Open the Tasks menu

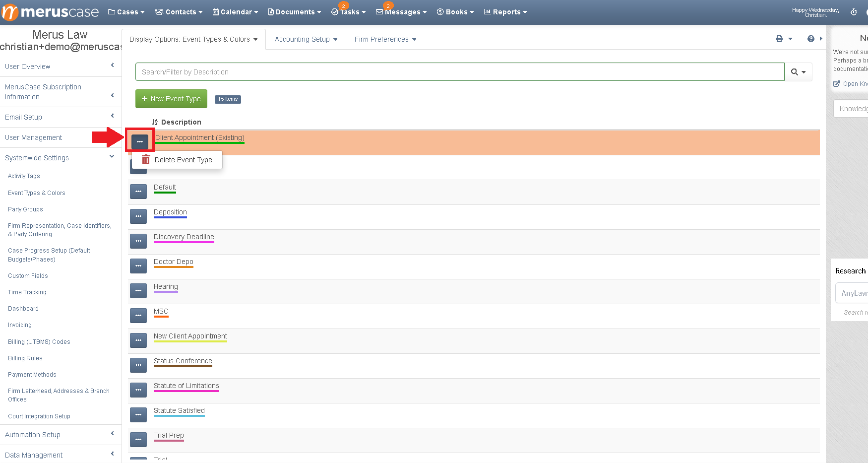point(348,12)
